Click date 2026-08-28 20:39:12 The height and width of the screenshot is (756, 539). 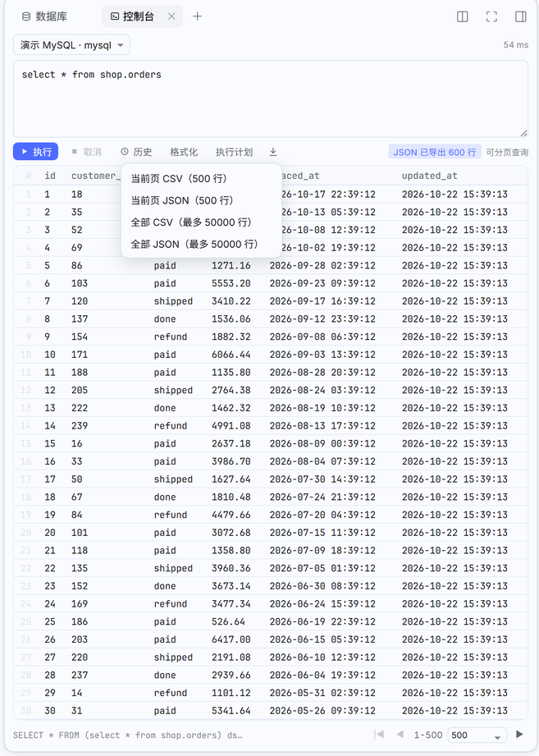322,373
